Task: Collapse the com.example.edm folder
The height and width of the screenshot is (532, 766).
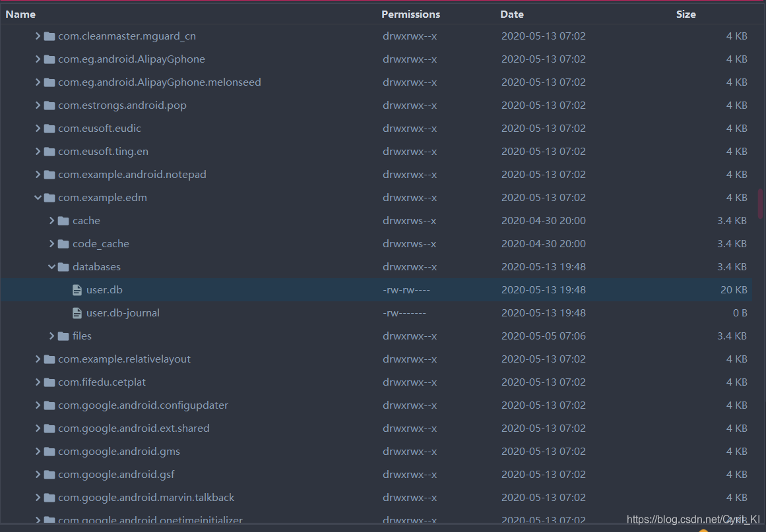Action: 38,198
